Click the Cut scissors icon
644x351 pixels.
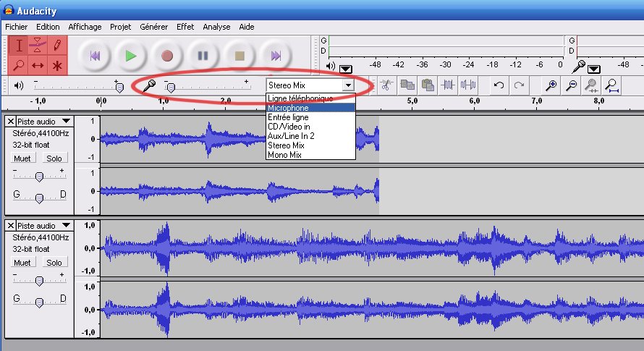tap(386, 85)
